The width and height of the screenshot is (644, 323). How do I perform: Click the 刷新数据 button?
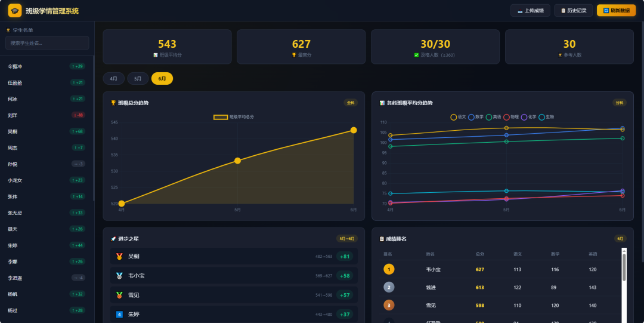[x=617, y=11]
